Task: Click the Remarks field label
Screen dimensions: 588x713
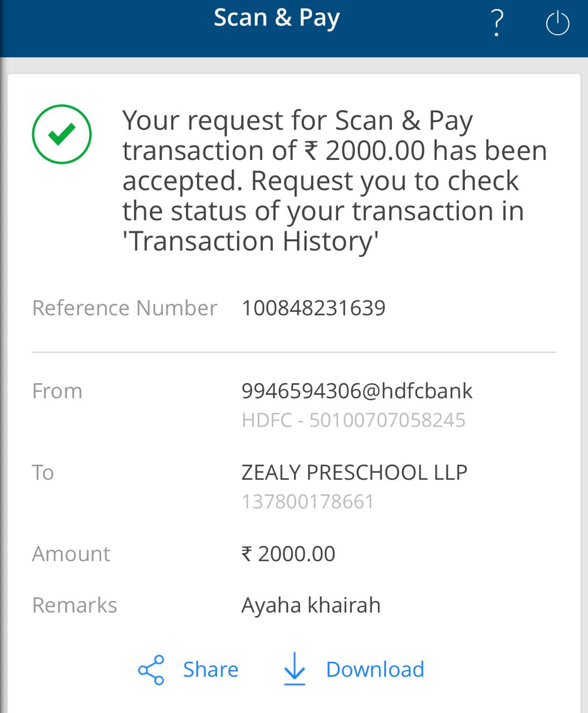Action: (x=75, y=605)
